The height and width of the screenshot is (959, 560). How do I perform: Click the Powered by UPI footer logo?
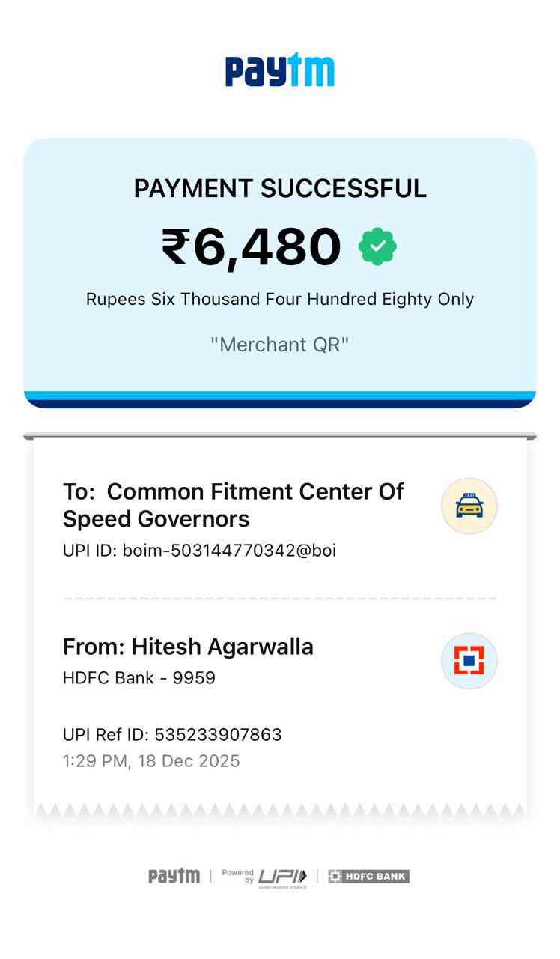264,877
